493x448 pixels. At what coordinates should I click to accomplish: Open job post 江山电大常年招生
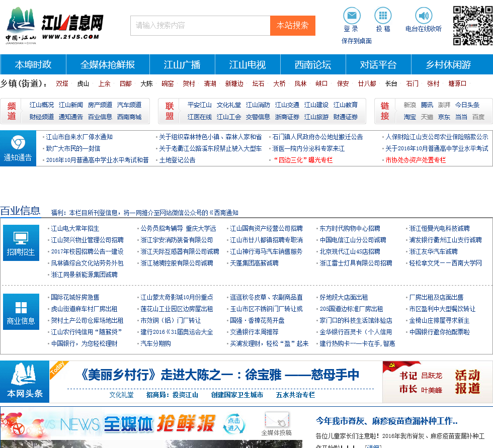coord(75,228)
